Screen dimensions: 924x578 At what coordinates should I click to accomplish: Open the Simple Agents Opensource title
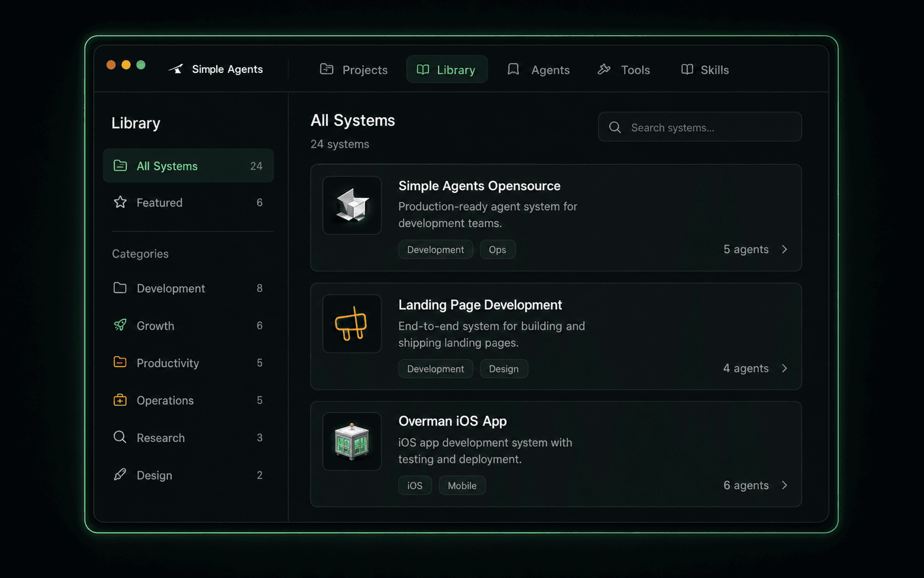(479, 186)
